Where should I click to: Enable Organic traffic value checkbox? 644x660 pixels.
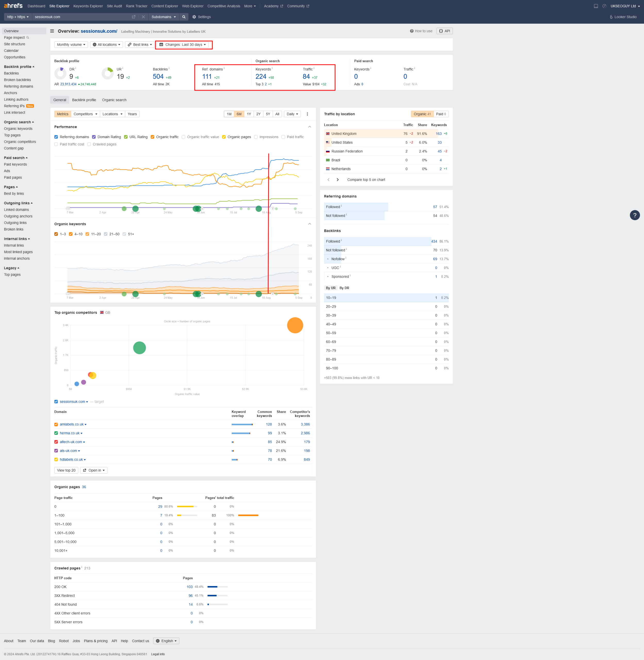coord(183,137)
